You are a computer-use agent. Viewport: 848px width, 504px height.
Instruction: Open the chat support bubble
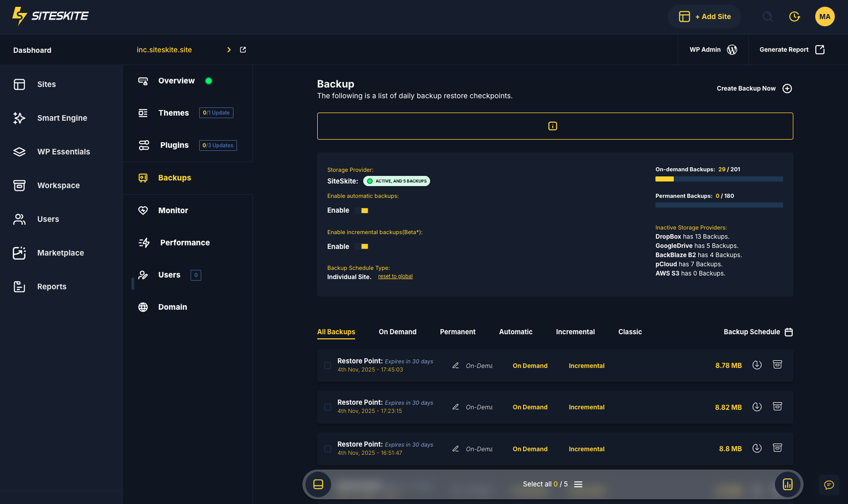pyautogui.click(x=829, y=485)
